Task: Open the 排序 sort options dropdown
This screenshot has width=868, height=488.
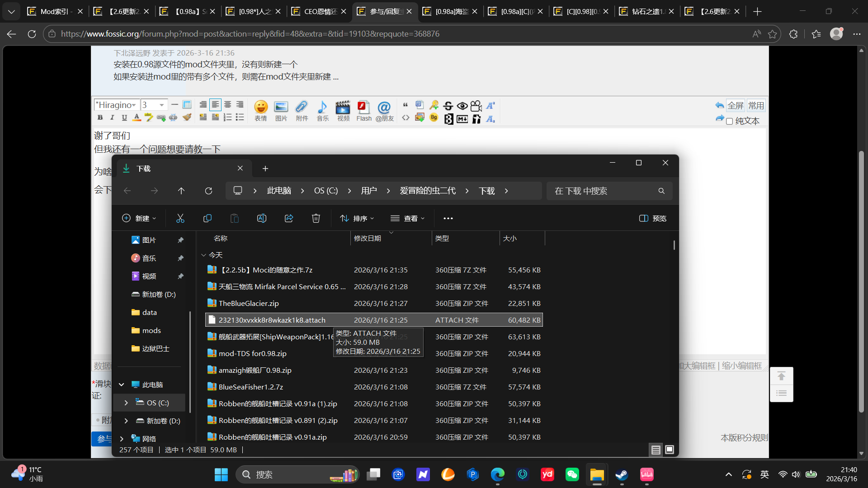Action: click(358, 218)
